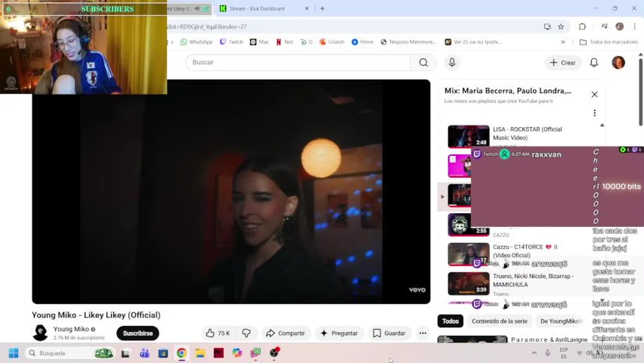Image resolution: width=644 pixels, height=363 pixels.
Task: Click the Mix: Maria Becerra, Paulo Londra title
Action: [x=508, y=91]
